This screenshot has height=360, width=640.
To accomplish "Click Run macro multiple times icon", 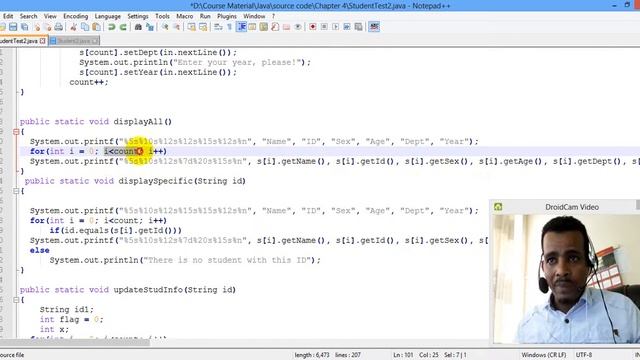I will tap(347, 27).
